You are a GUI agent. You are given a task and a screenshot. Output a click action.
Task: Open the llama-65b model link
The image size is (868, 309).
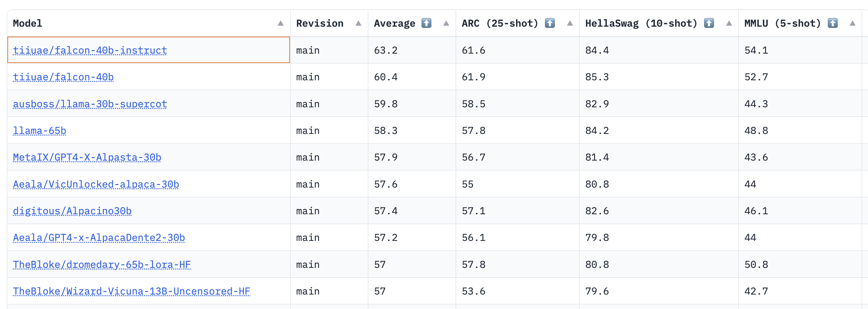40,131
